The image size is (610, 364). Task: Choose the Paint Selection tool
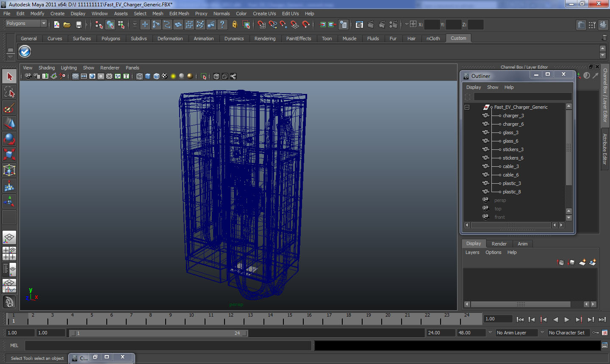tap(9, 108)
